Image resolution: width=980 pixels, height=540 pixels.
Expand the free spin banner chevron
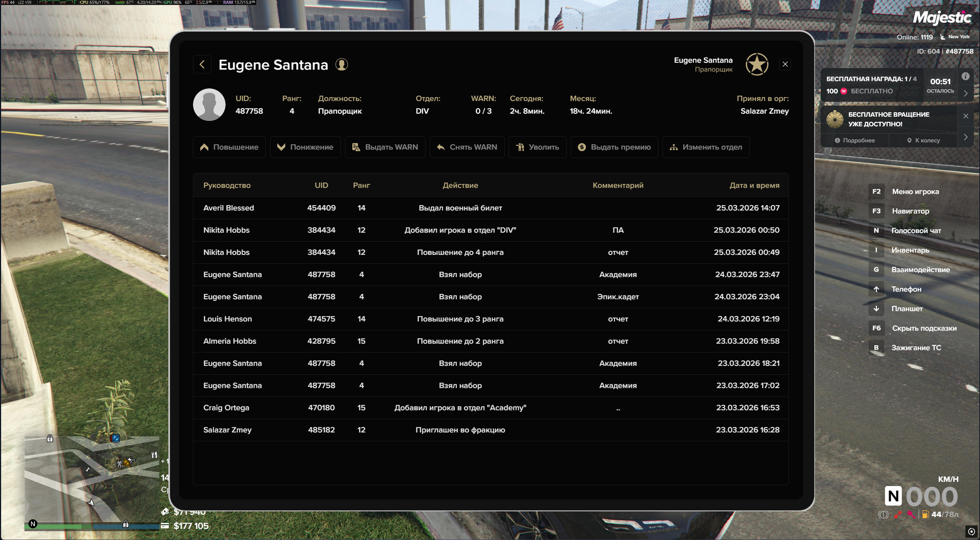click(965, 137)
